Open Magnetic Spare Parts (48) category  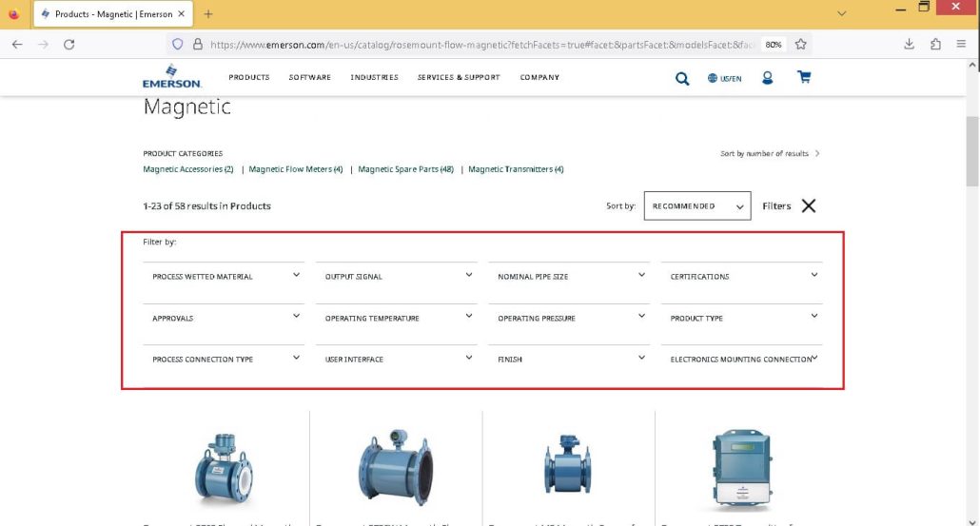tap(405, 169)
